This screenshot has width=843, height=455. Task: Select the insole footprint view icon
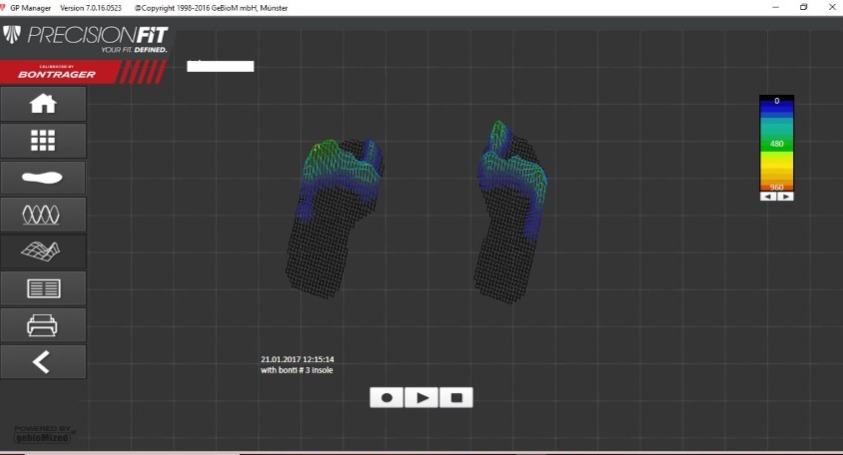[x=43, y=178]
